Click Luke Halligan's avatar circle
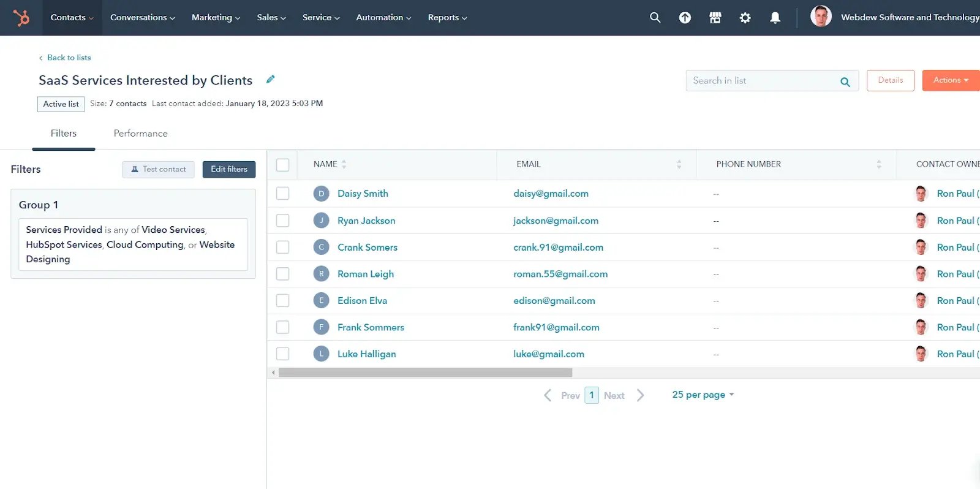This screenshot has height=489, width=980. tap(321, 354)
